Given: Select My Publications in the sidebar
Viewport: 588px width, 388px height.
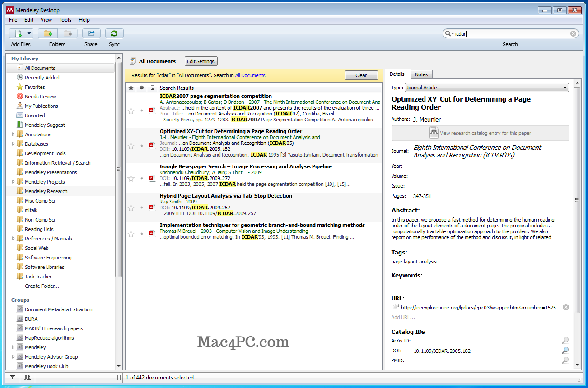Looking at the screenshot, I should coord(41,106).
